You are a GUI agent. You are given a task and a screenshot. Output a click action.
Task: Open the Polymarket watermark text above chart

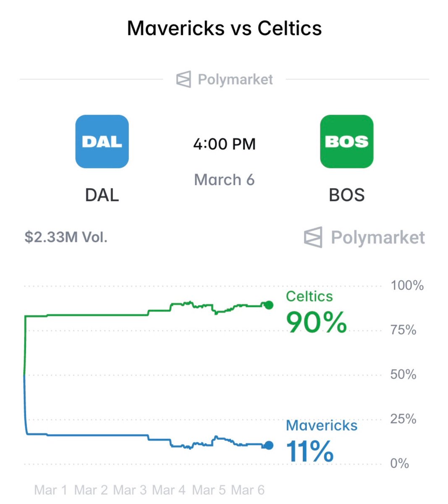click(378, 237)
